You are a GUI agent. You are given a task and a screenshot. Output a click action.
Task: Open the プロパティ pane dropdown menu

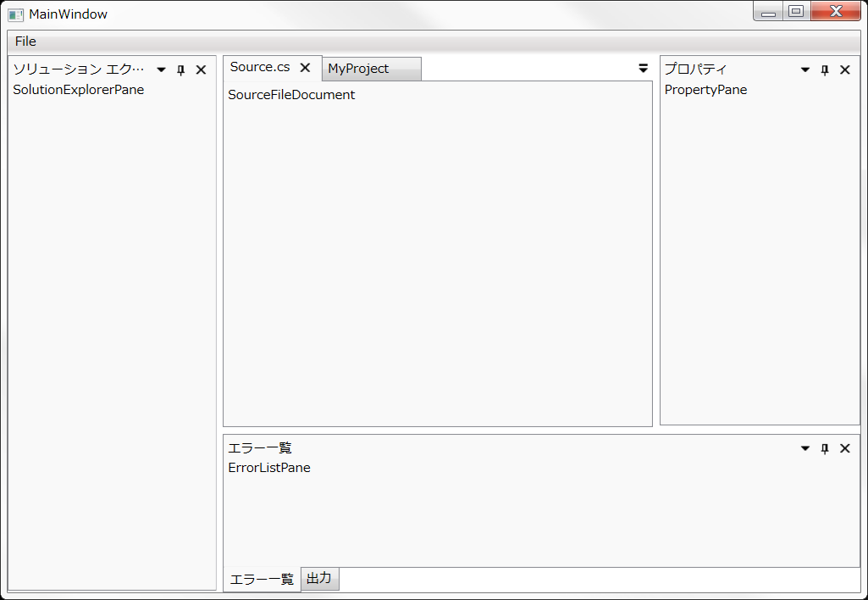[x=804, y=69]
